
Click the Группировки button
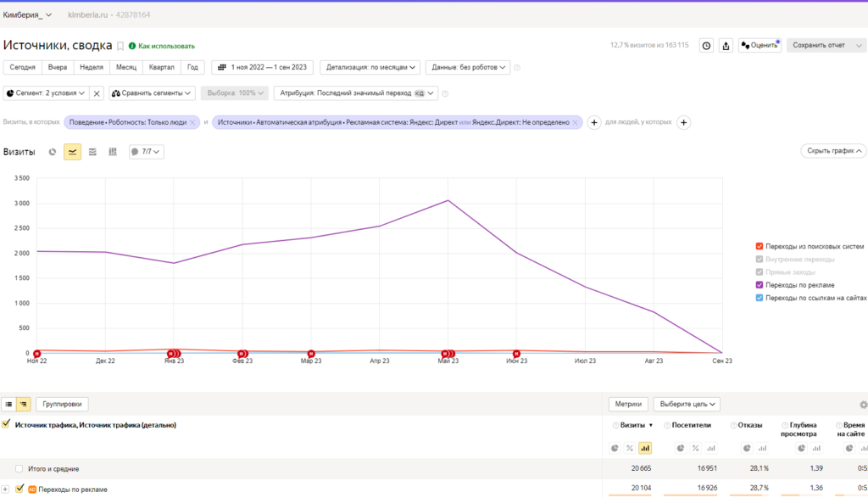62,405
